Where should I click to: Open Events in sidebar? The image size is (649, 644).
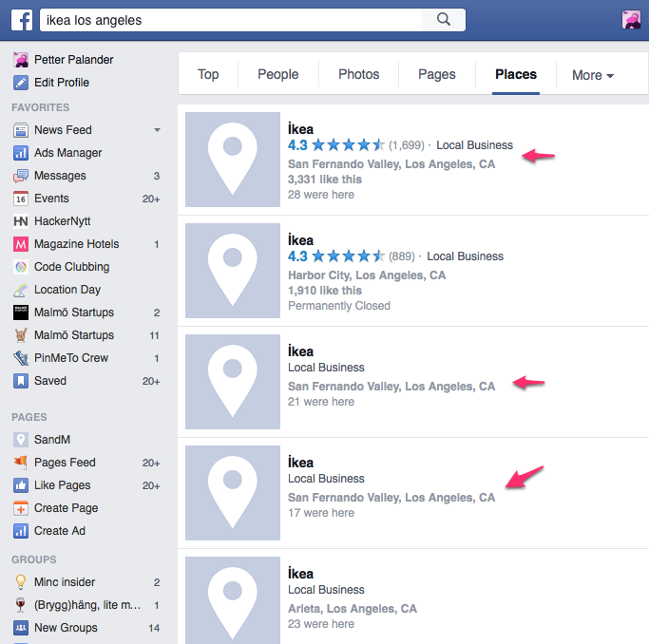[51, 199]
